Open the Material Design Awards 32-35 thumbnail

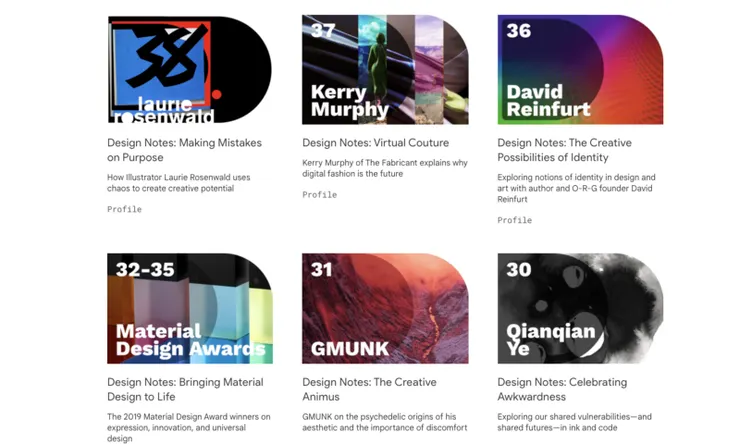190,309
